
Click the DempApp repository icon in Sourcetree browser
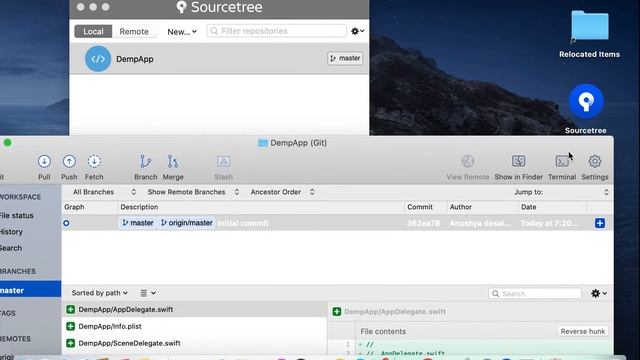tap(98, 59)
